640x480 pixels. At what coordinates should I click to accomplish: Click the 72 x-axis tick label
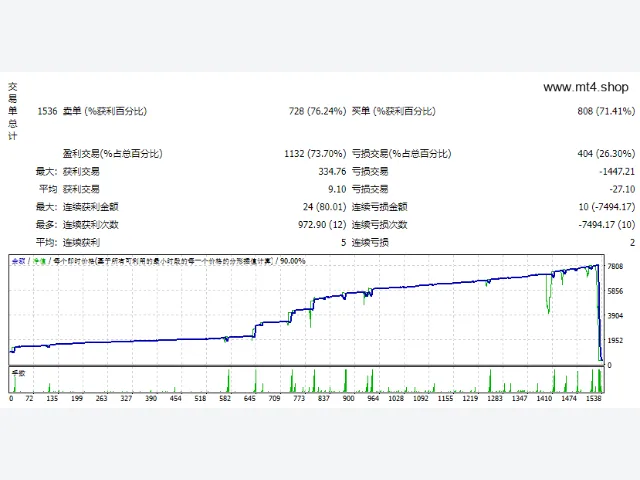pyautogui.click(x=29, y=398)
